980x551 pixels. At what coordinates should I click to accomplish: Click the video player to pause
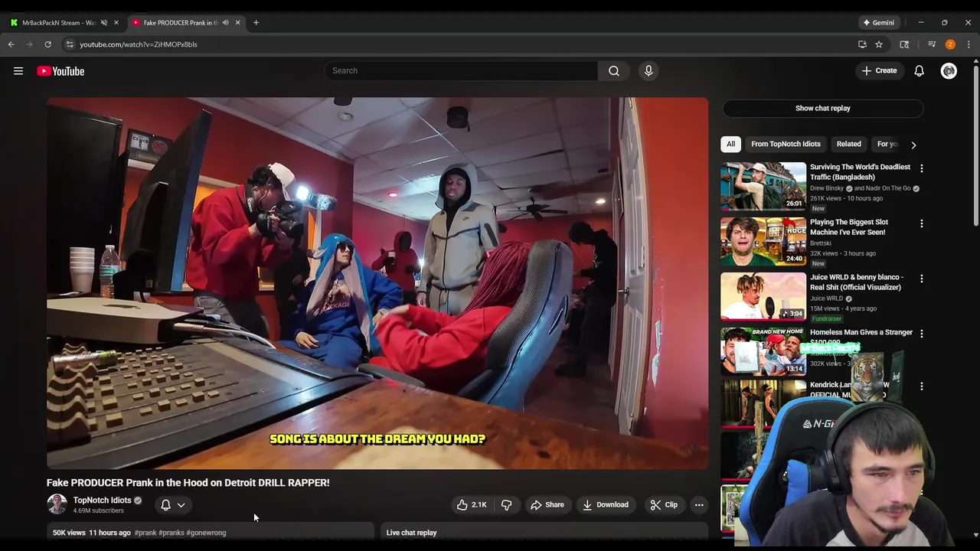[377, 283]
